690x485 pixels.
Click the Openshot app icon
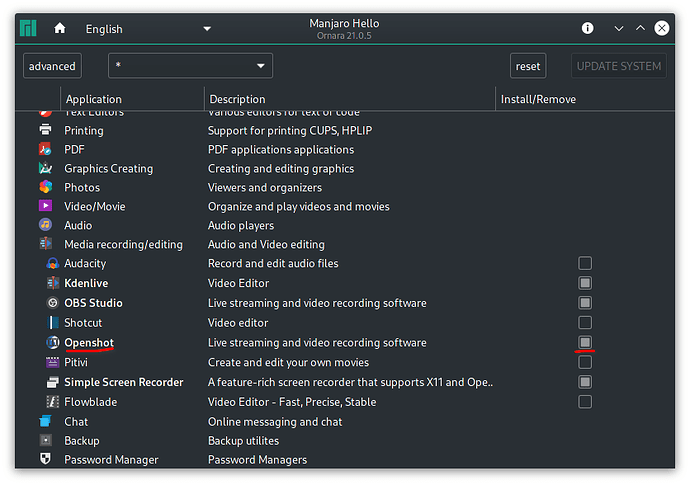click(53, 342)
